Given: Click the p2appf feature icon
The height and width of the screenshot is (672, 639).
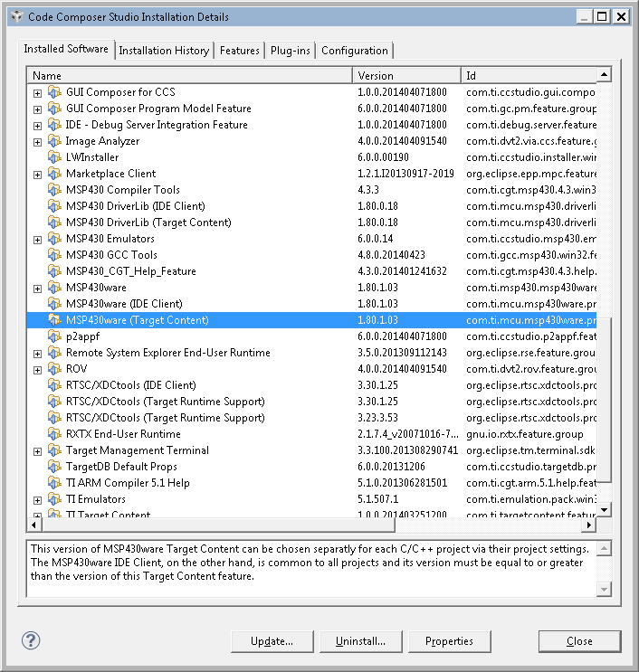Looking at the screenshot, I should [54, 336].
